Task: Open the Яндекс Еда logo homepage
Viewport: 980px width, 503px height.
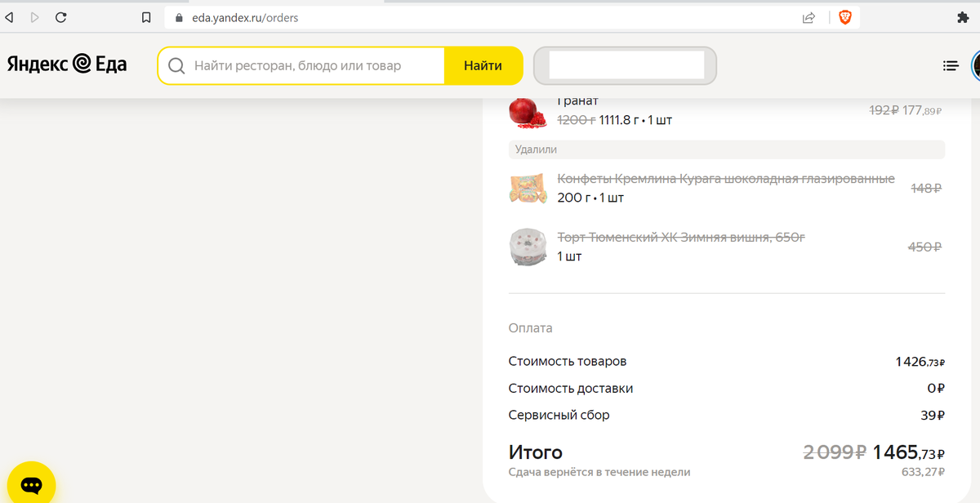Action: (x=67, y=65)
